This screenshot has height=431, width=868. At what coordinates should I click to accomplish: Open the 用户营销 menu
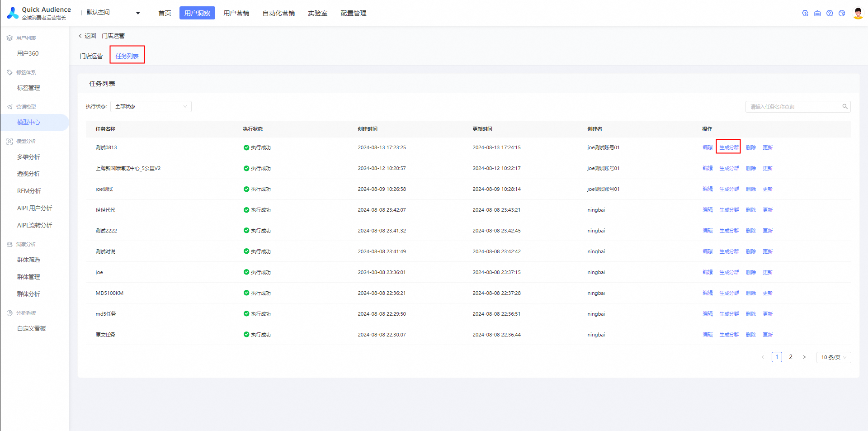point(236,13)
